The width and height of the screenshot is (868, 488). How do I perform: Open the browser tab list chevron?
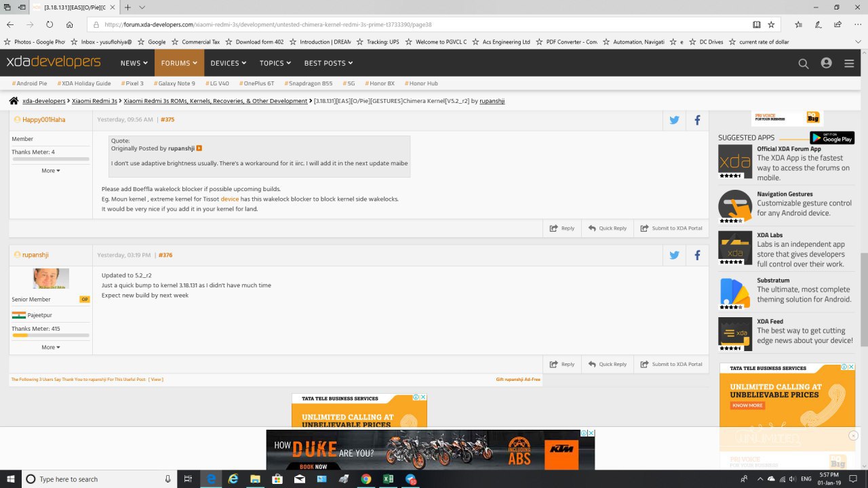[x=142, y=7]
